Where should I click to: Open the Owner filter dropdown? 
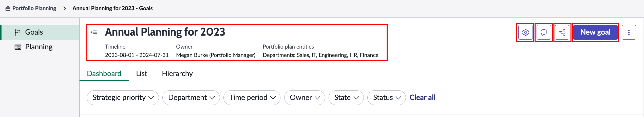305,98
